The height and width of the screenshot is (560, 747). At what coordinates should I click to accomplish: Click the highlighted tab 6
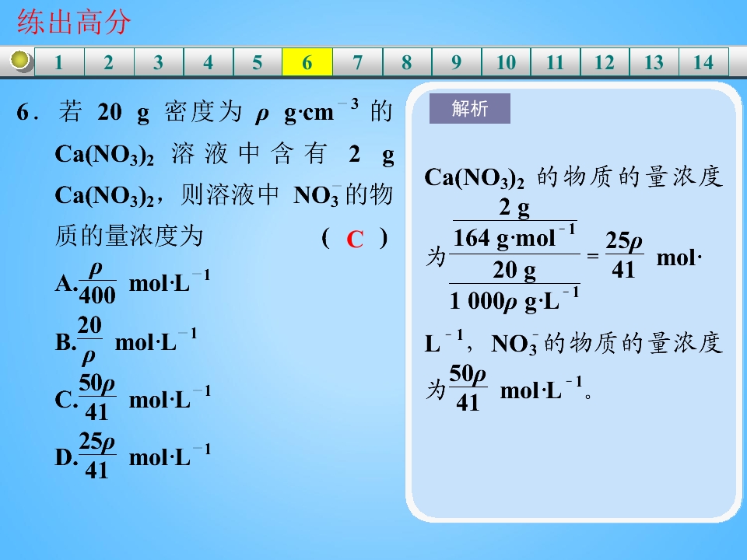coord(307,62)
